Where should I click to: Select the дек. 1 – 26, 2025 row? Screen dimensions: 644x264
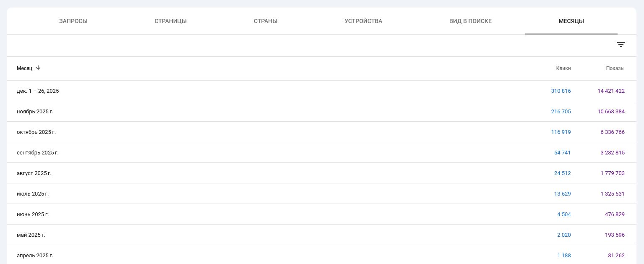point(38,91)
